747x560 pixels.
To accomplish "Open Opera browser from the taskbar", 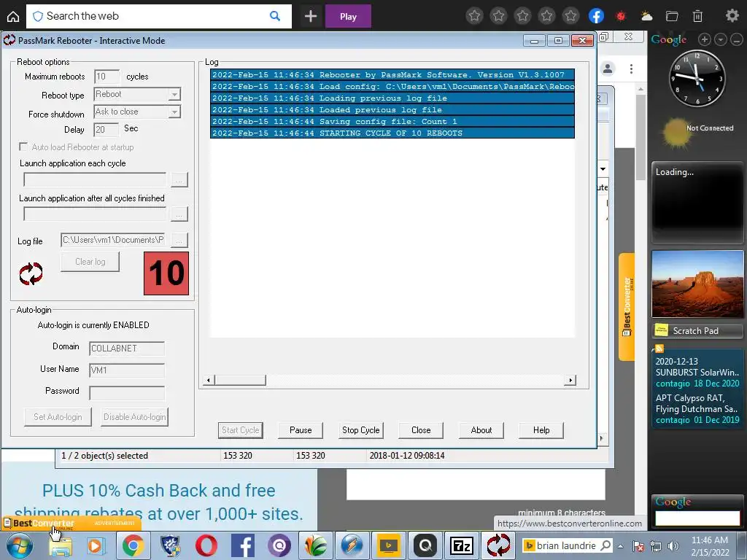I will tap(206, 545).
